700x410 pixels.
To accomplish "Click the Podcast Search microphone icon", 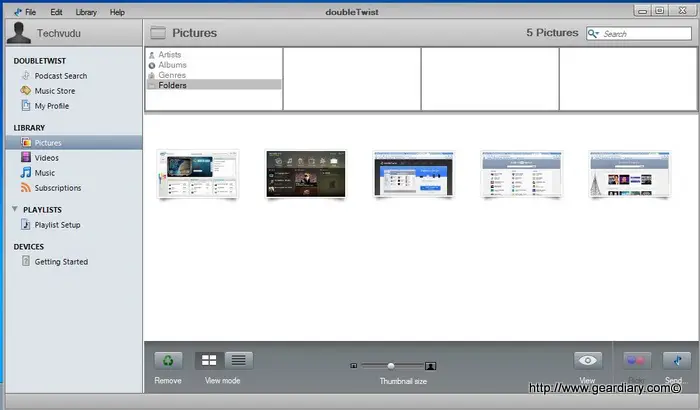I will pyautogui.click(x=26, y=75).
